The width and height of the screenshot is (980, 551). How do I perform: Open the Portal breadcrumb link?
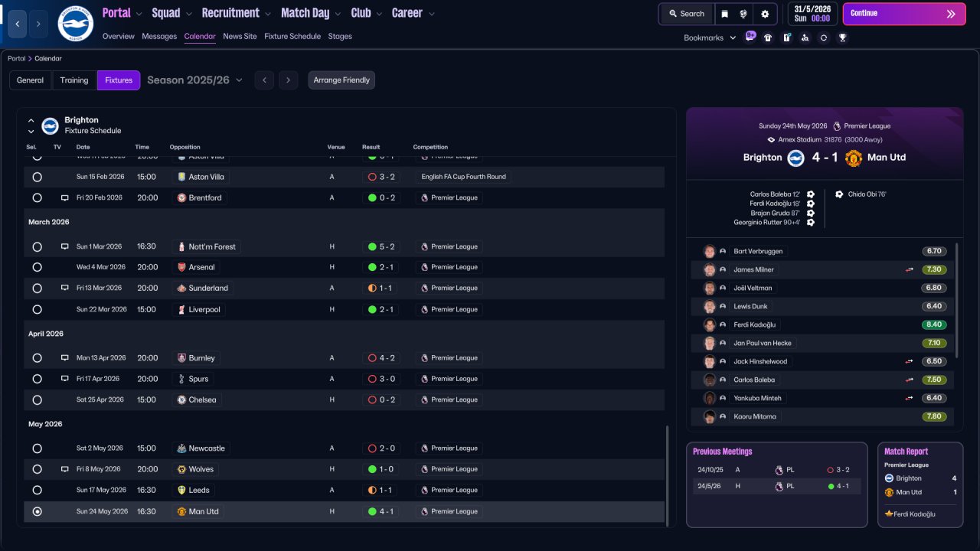16,59
